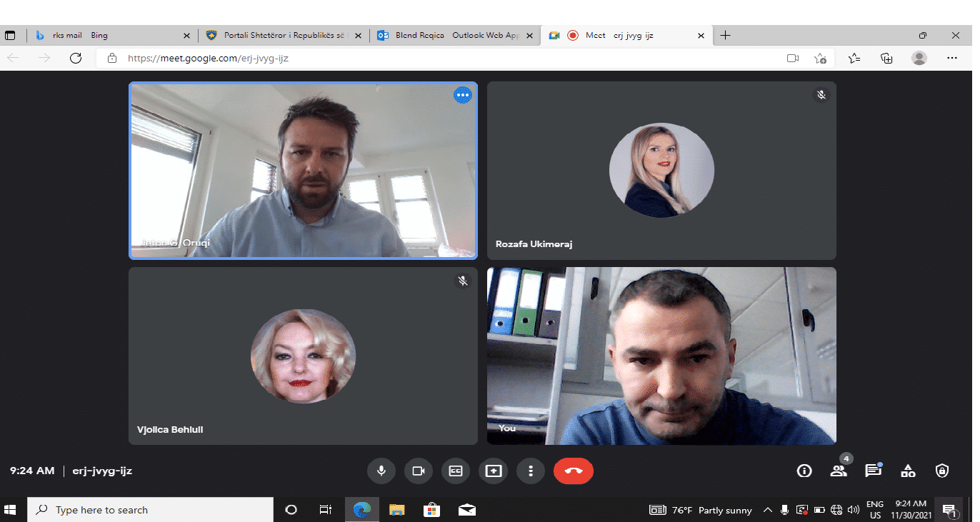Screen dimensions: 980x522
Task: Switch to the rks mail Bing tab
Action: [107, 35]
